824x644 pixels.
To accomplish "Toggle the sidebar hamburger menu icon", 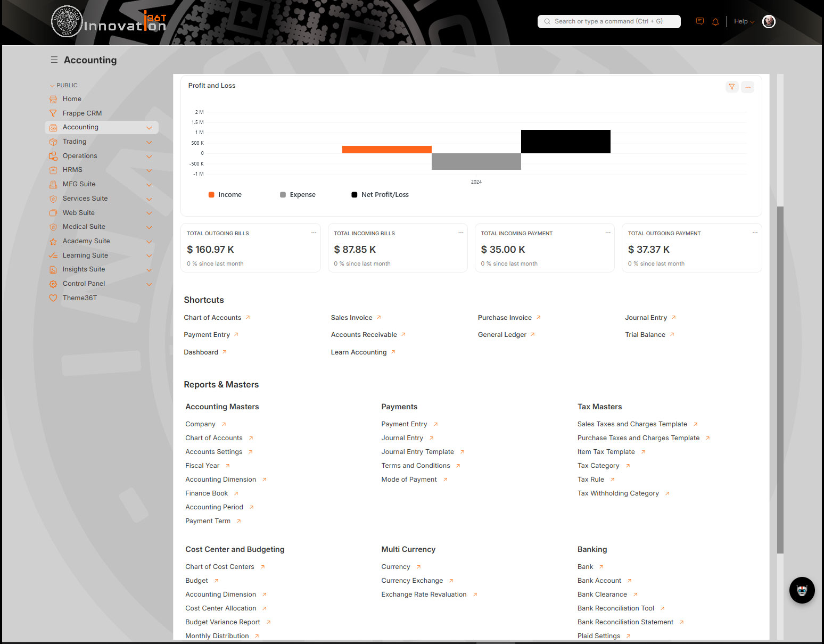I will pyautogui.click(x=54, y=60).
